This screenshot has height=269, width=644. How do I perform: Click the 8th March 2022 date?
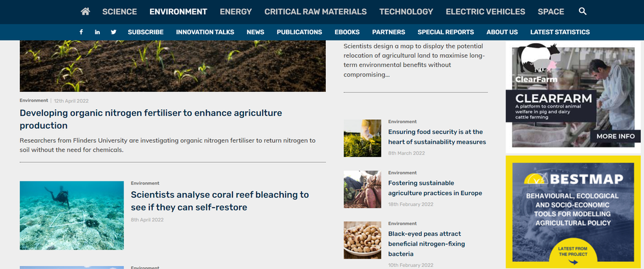[x=406, y=153]
